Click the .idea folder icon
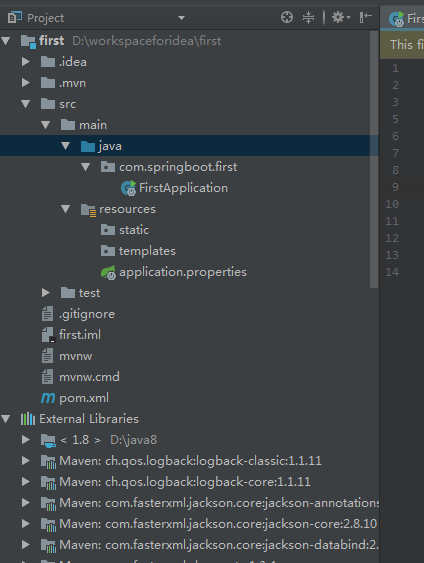Image resolution: width=424 pixels, height=563 pixels. point(48,62)
